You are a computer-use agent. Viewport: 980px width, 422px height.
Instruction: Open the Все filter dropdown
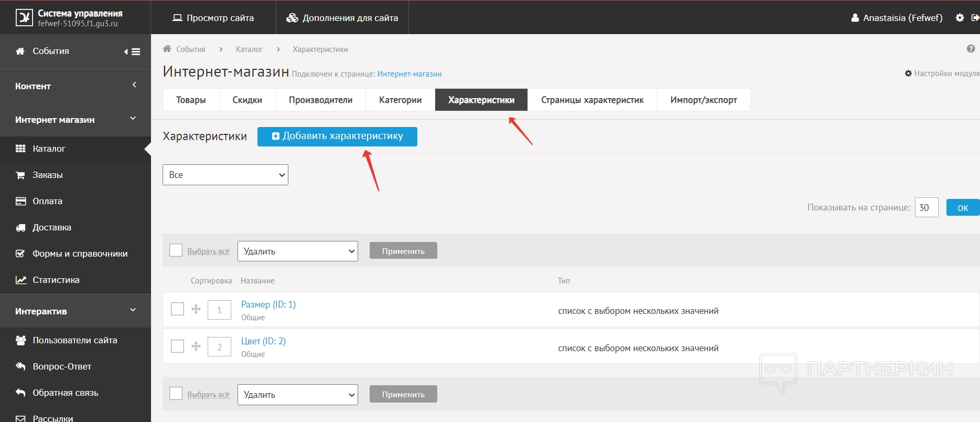click(x=225, y=175)
